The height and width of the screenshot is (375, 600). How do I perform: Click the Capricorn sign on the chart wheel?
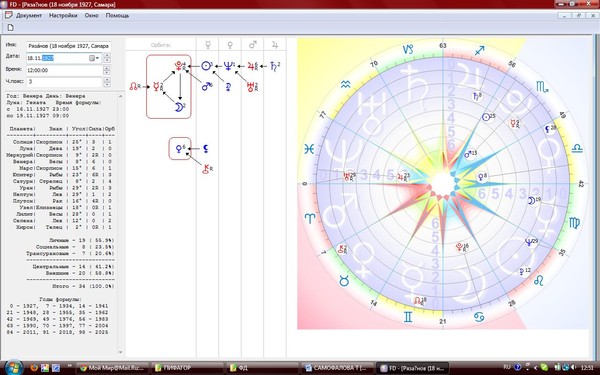pyautogui.click(x=408, y=49)
